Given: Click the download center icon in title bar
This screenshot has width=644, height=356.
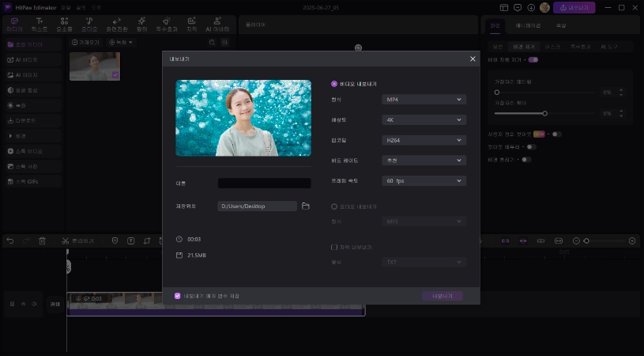Looking at the screenshot, I should coord(531,7).
